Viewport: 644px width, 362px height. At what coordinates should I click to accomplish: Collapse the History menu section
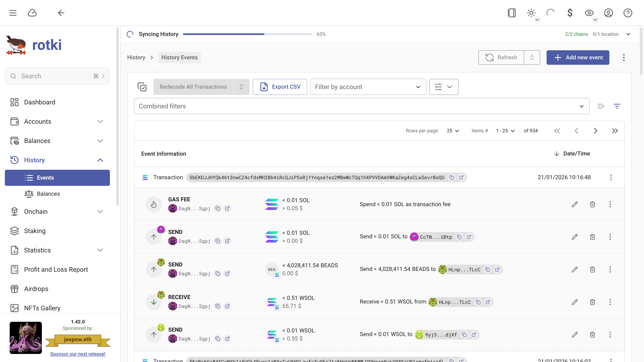[x=57, y=160]
